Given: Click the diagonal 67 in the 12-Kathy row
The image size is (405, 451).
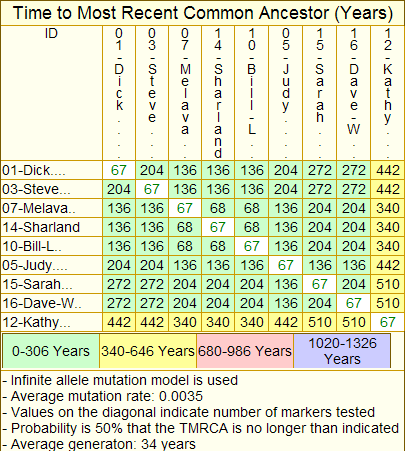Looking at the screenshot, I should pos(388,322).
